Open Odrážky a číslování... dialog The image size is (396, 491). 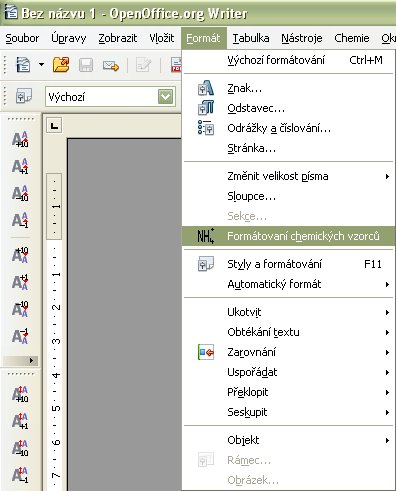click(x=289, y=128)
